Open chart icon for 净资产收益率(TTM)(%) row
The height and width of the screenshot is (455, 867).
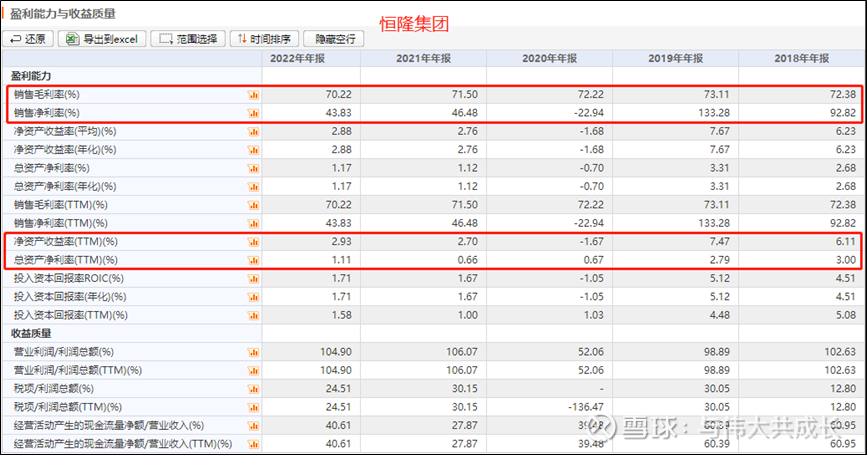(253, 242)
